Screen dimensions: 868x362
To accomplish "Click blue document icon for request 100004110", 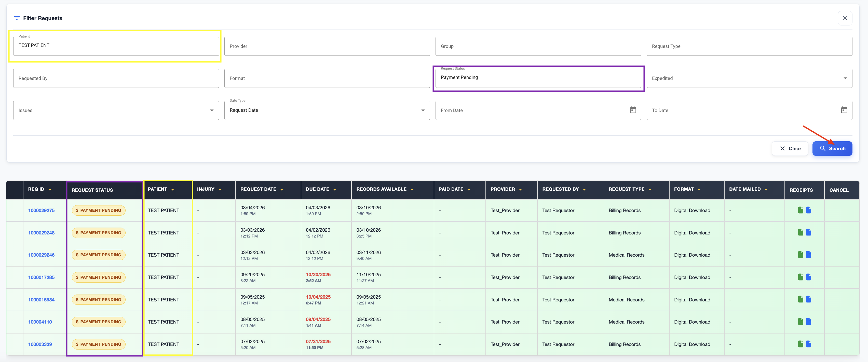I will [808, 322].
